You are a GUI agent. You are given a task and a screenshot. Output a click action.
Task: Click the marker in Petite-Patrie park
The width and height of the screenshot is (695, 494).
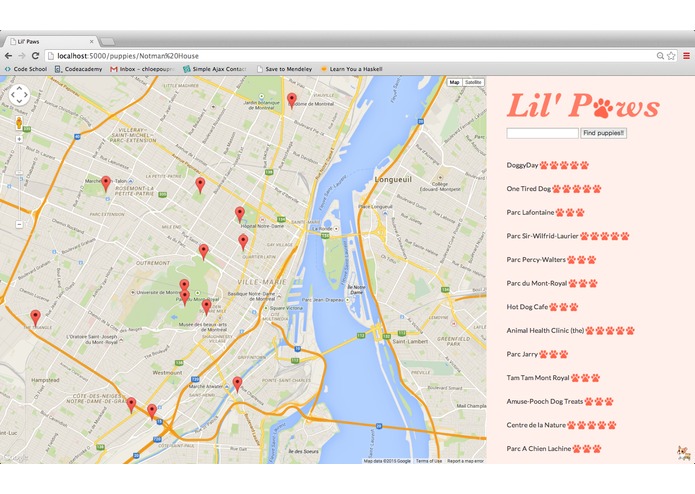200,185
